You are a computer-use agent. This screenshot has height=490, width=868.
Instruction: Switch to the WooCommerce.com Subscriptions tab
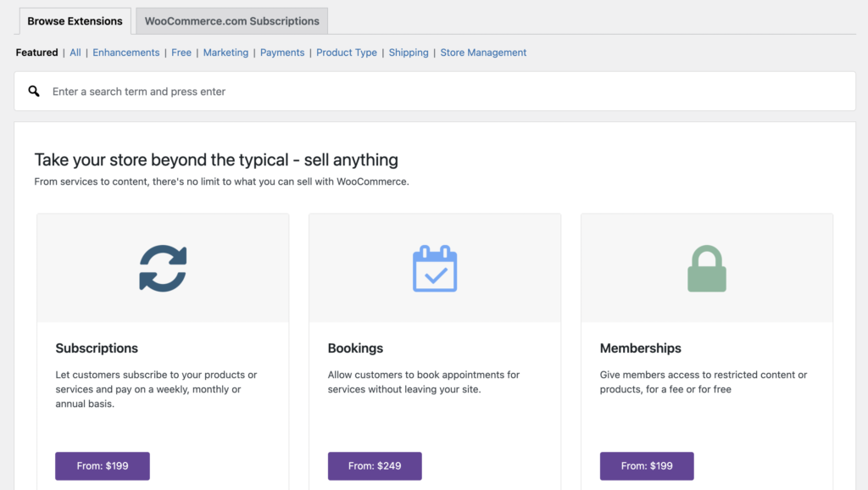[231, 20]
